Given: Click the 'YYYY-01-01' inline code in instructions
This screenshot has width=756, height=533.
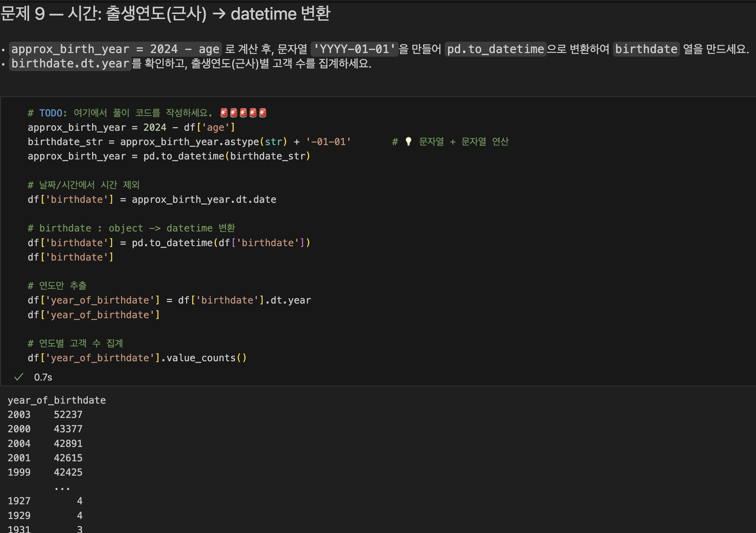Looking at the screenshot, I should (354, 49).
